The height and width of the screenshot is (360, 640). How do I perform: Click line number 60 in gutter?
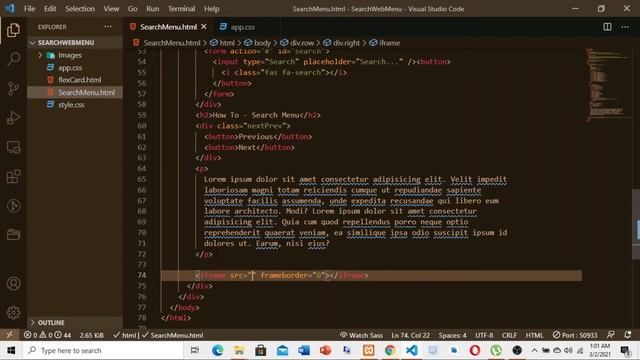142,126
